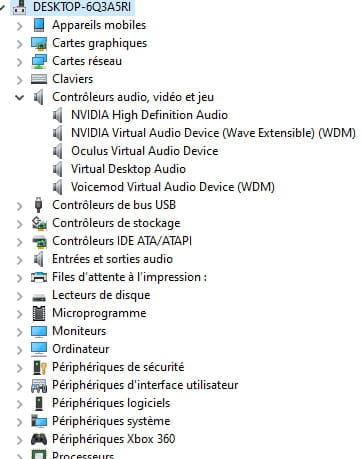
Task: Select the DESKTOP-6Q3A5RI root node
Action: pos(82,7)
